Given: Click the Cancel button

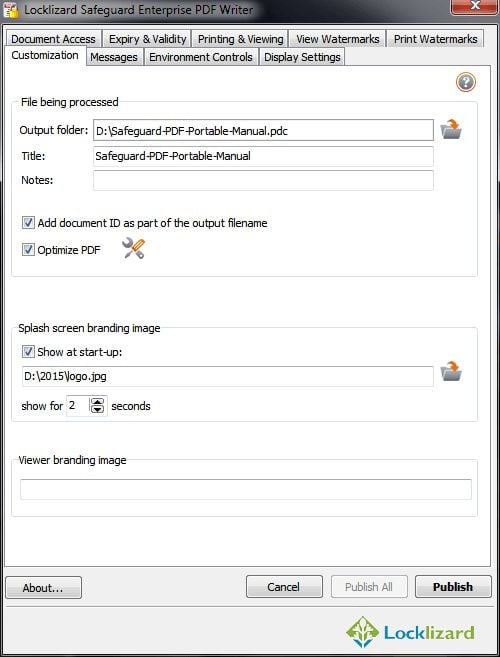Looking at the screenshot, I should click(284, 587).
